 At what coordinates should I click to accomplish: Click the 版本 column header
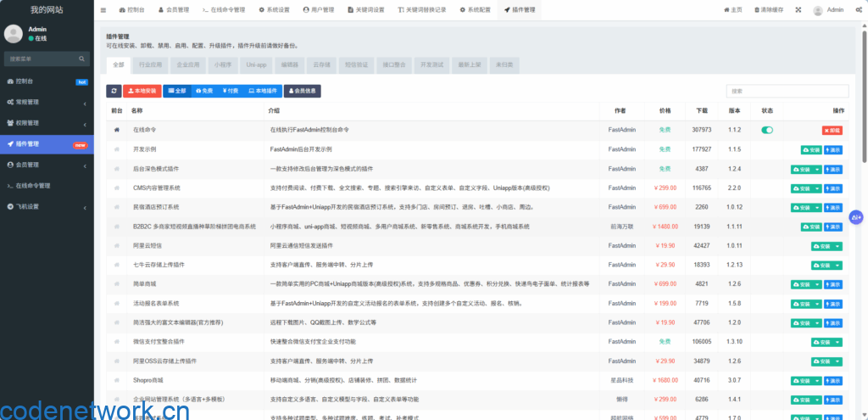tap(735, 110)
